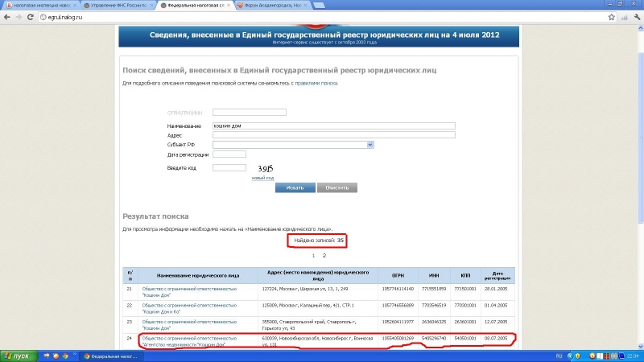Click the 'Найдено записей: 35' text
This screenshot has height=362, width=644.
pos(319,240)
